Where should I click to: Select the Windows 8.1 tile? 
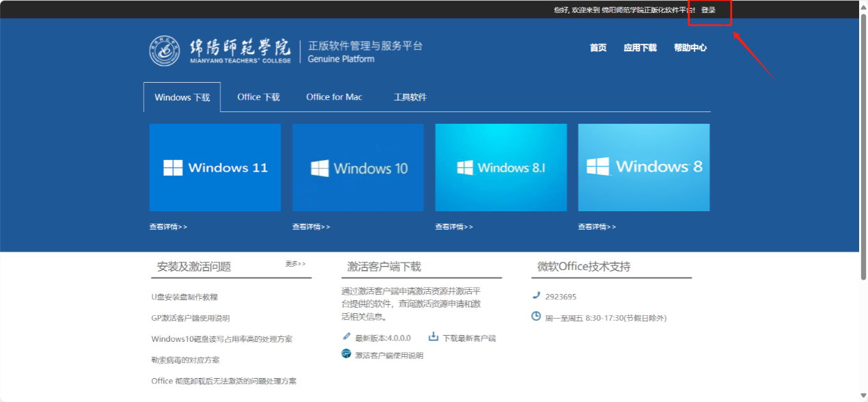(501, 167)
